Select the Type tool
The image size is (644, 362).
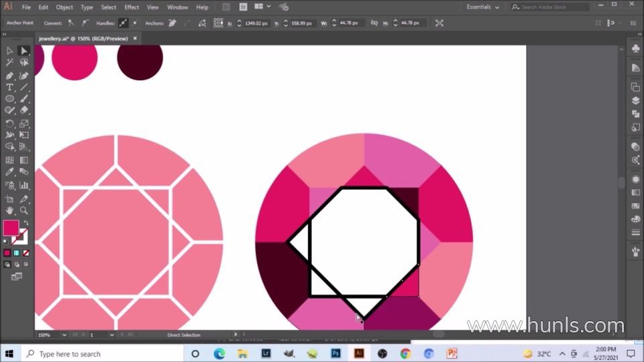(9, 87)
